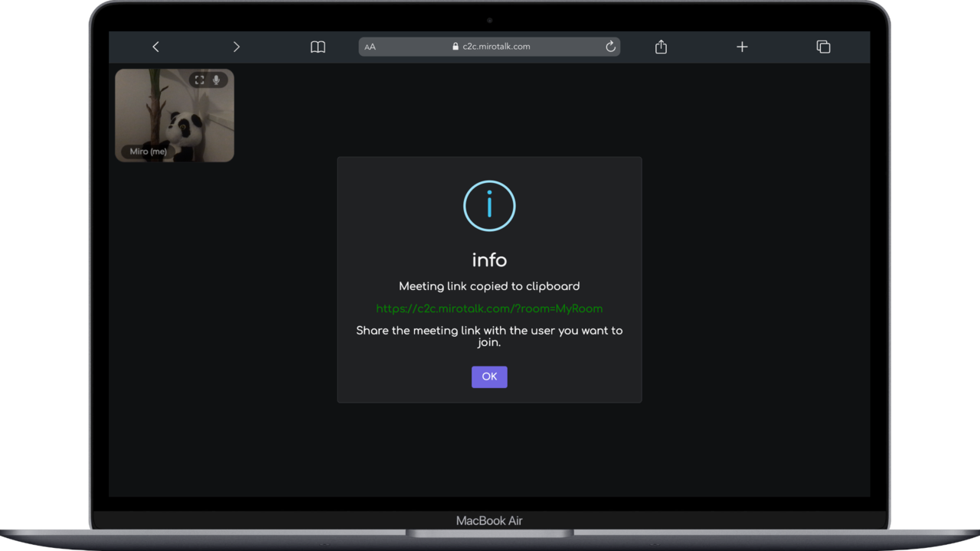980x551 pixels.
Task: Show the tab overview
Action: (x=823, y=47)
